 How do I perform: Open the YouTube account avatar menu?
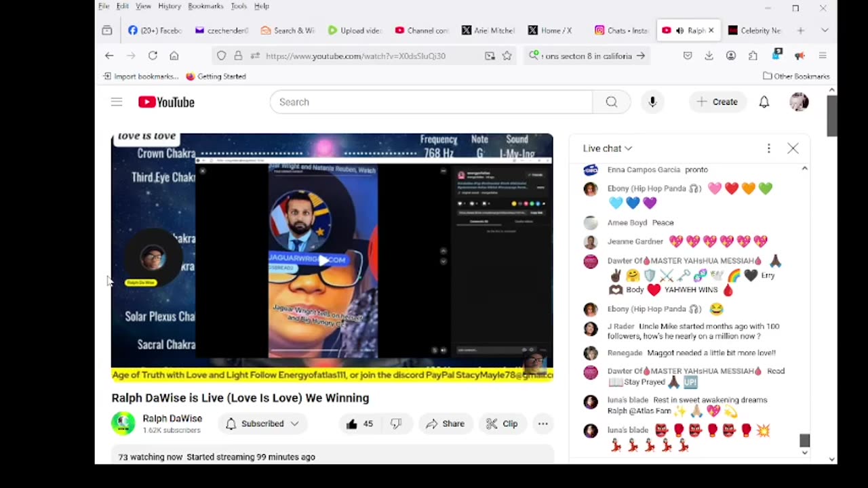(x=799, y=102)
